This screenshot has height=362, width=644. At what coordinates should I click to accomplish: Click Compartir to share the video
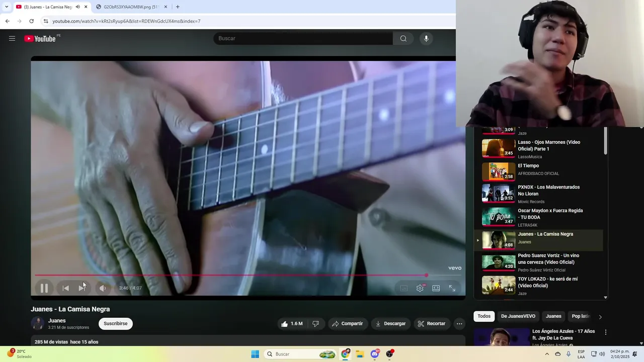[347, 324]
